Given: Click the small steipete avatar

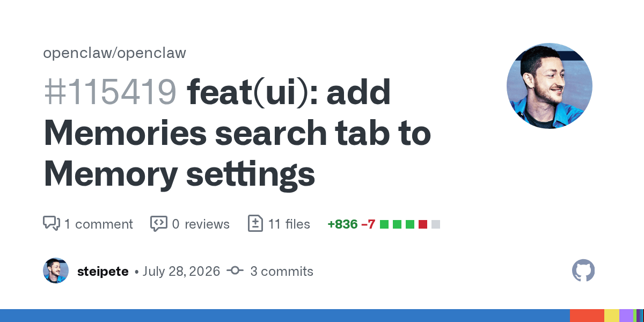Looking at the screenshot, I should tap(56, 270).
